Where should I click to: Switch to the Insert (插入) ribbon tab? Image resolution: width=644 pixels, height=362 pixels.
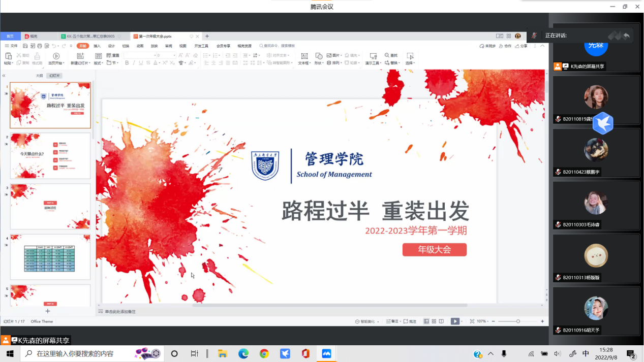(97, 46)
